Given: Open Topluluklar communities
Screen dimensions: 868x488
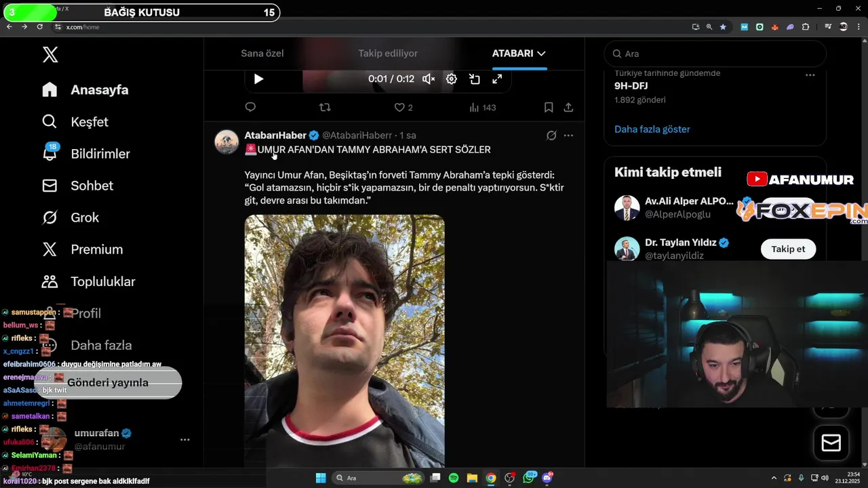Looking at the screenshot, I should (88, 281).
